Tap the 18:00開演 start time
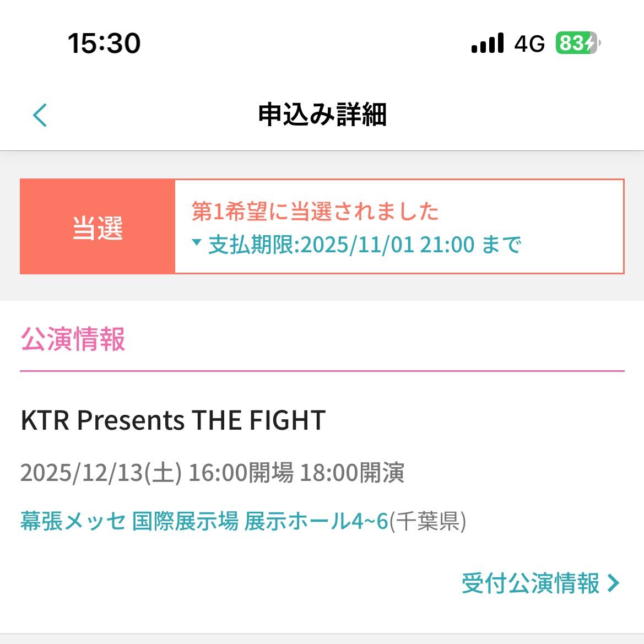 click(352, 473)
